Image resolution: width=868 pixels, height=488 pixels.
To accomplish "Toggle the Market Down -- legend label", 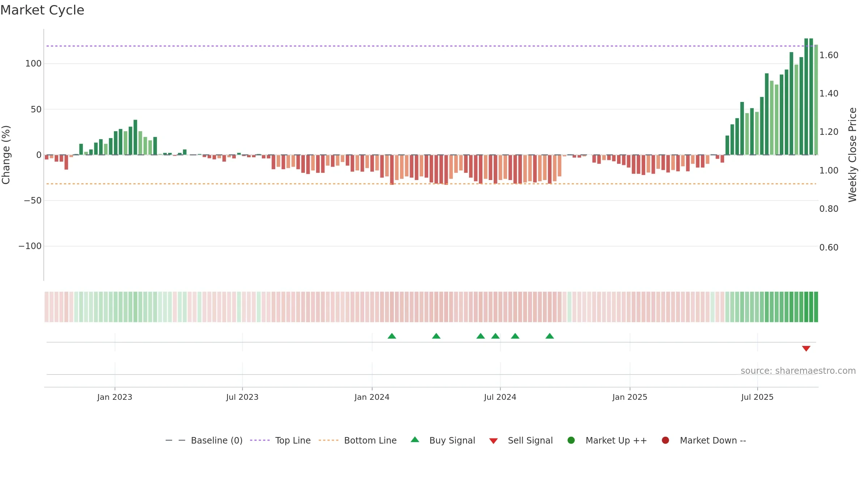I will pyautogui.click(x=713, y=441).
